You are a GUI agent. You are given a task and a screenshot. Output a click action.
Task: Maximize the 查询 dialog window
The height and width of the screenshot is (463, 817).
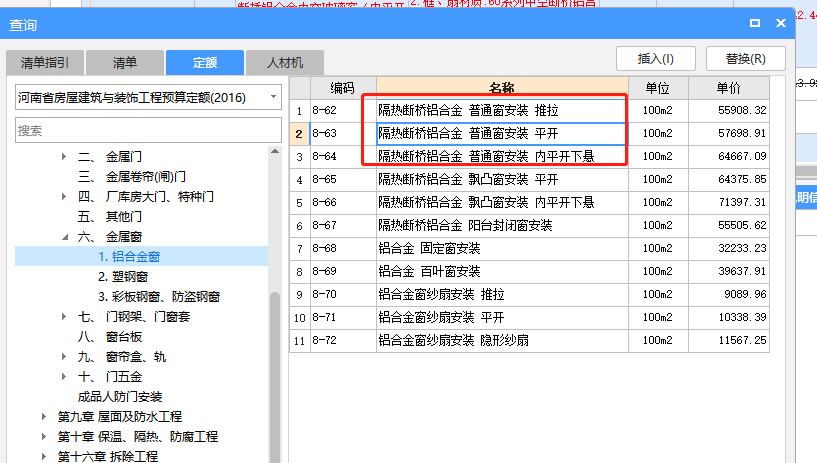(754, 23)
